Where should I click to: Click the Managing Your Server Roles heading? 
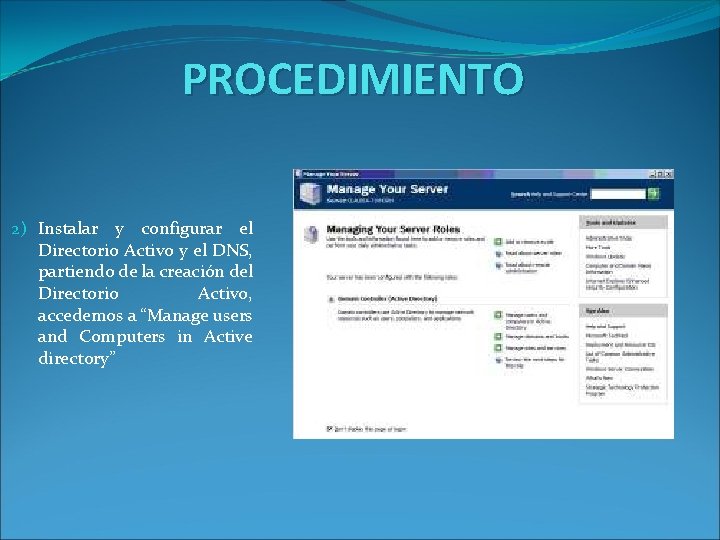pos(393,229)
